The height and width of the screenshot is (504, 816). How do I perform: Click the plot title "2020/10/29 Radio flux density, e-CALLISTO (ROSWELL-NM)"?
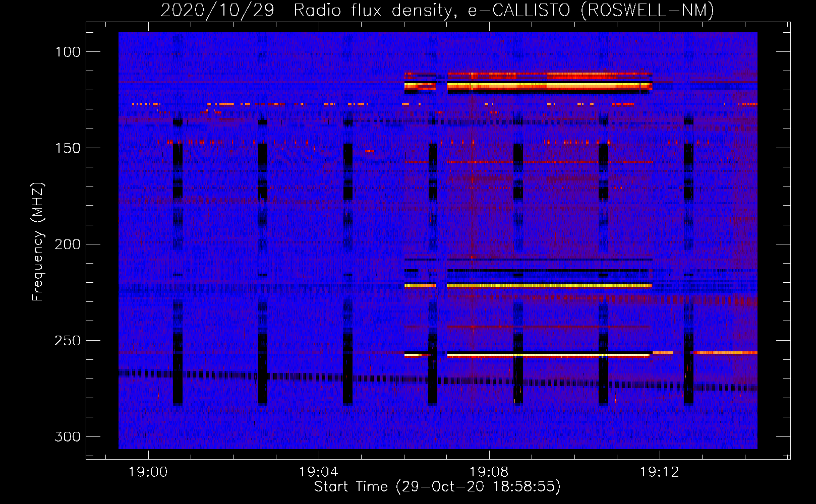(x=437, y=10)
